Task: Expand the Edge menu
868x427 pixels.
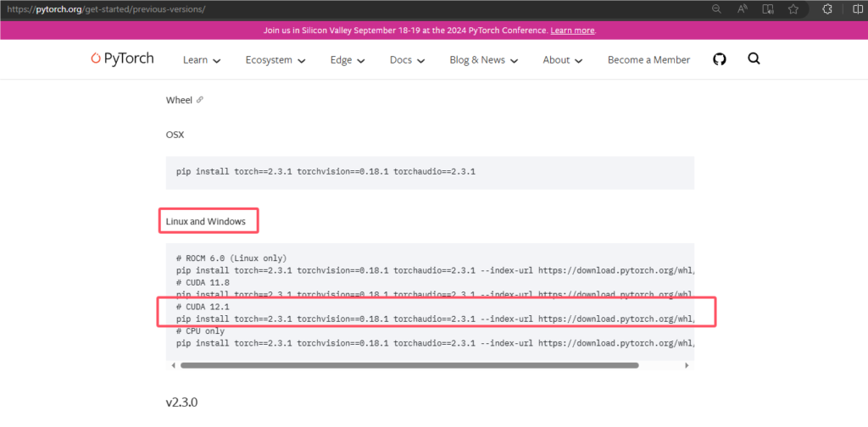Action: coord(348,60)
